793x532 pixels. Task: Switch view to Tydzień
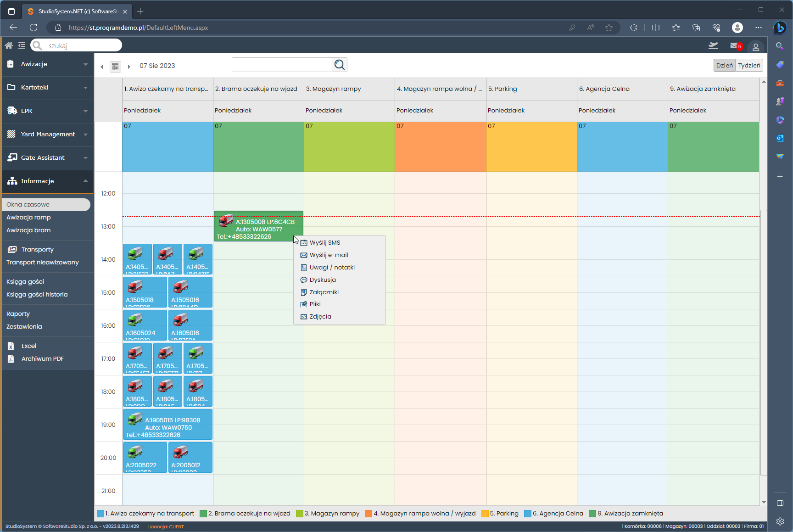click(x=749, y=66)
